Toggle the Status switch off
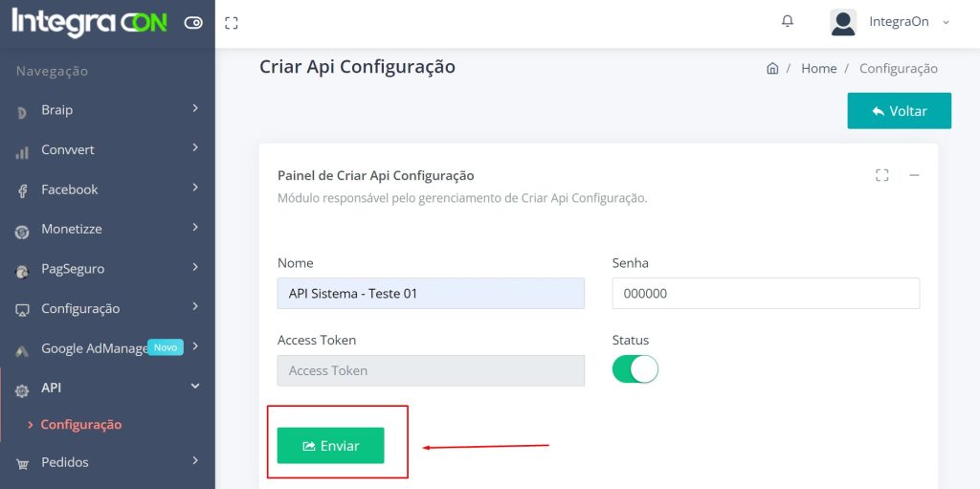The image size is (980, 489). (x=635, y=369)
